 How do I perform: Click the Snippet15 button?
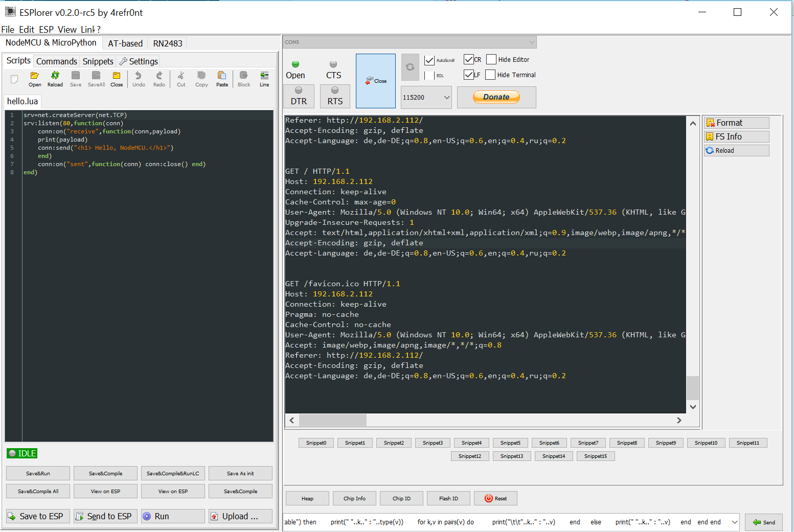pyautogui.click(x=595, y=456)
